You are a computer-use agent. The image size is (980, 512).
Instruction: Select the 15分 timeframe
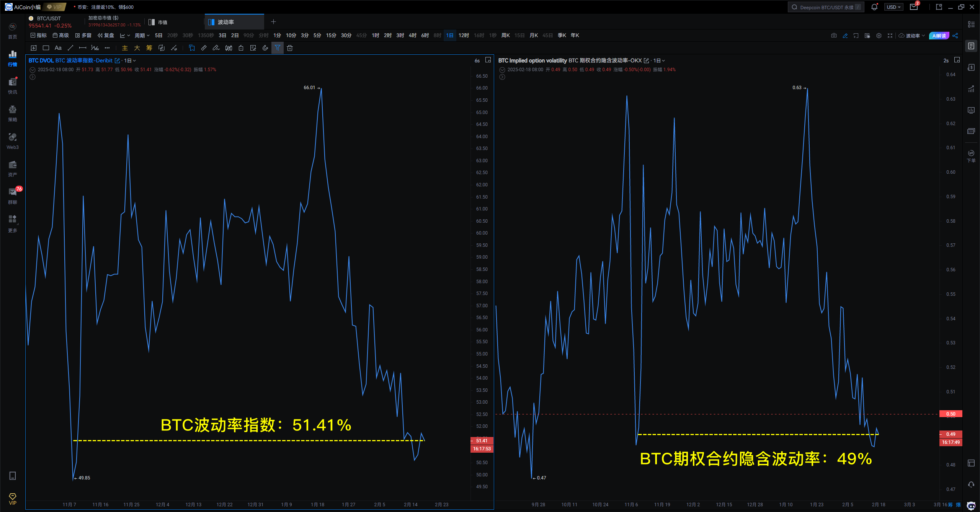(331, 36)
